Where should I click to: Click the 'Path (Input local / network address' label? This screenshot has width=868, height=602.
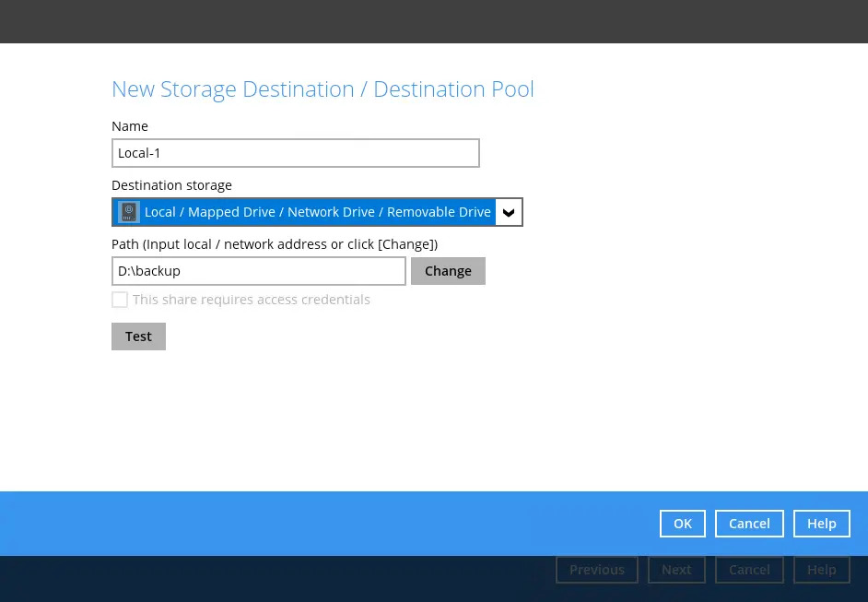(274, 244)
